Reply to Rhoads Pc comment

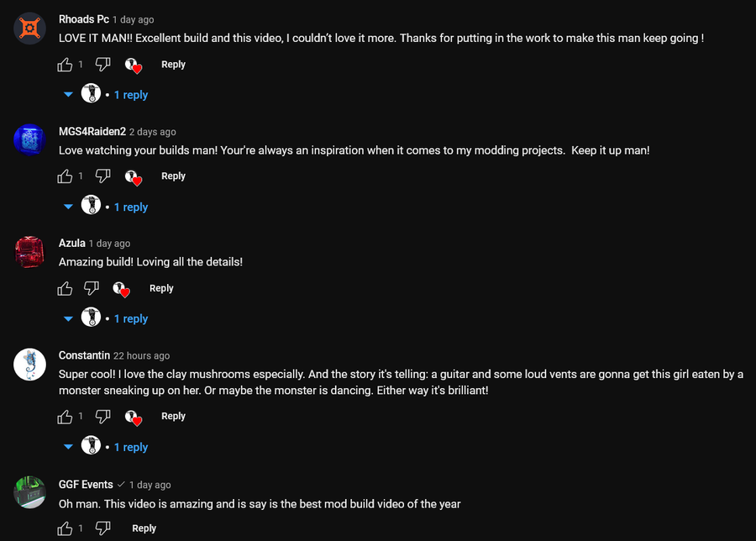click(173, 65)
